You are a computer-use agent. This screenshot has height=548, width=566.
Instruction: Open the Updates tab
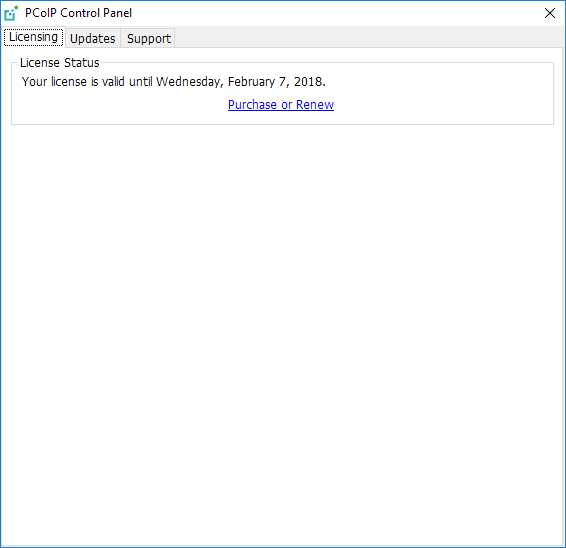pyautogui.click(x=93, y=38)
